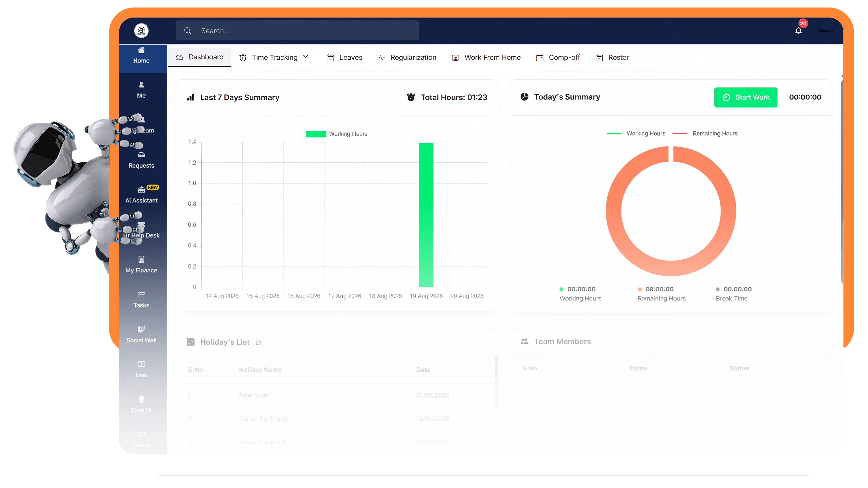Open the Regularization tab

pos(407,58)
